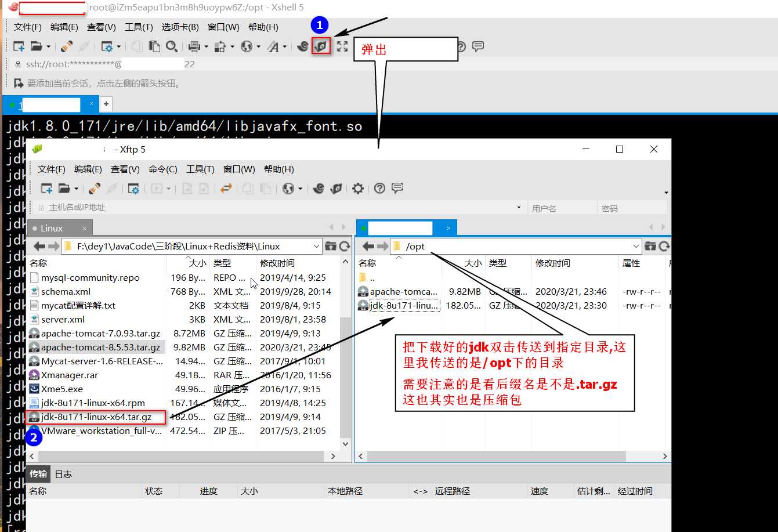This screenshot has width=778, height=532.
Task: Expand Open folder dropdown arrow in Xftp
Action: pos(75,189)
